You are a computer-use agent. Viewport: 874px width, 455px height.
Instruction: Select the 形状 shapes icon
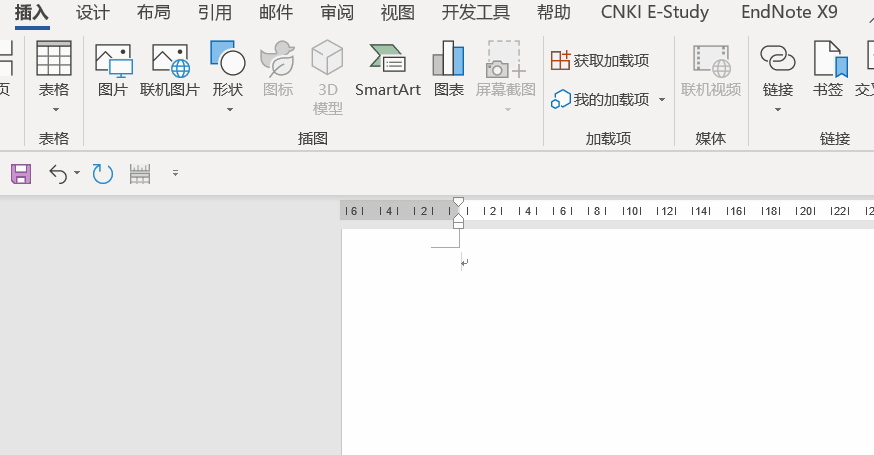pyautogui.click(x=227, y=58)
